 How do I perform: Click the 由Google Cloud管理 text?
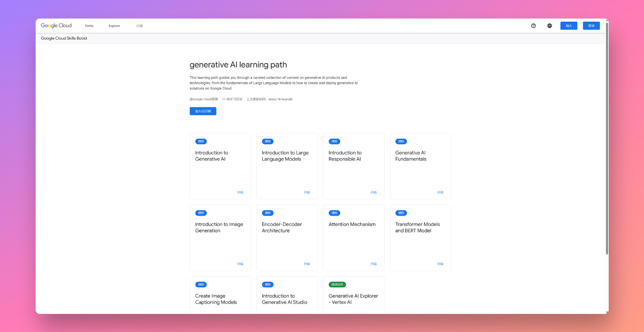[204, 99]
